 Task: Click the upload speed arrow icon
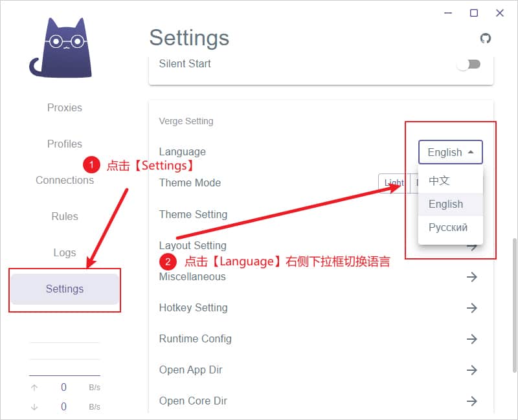[33, 387]
